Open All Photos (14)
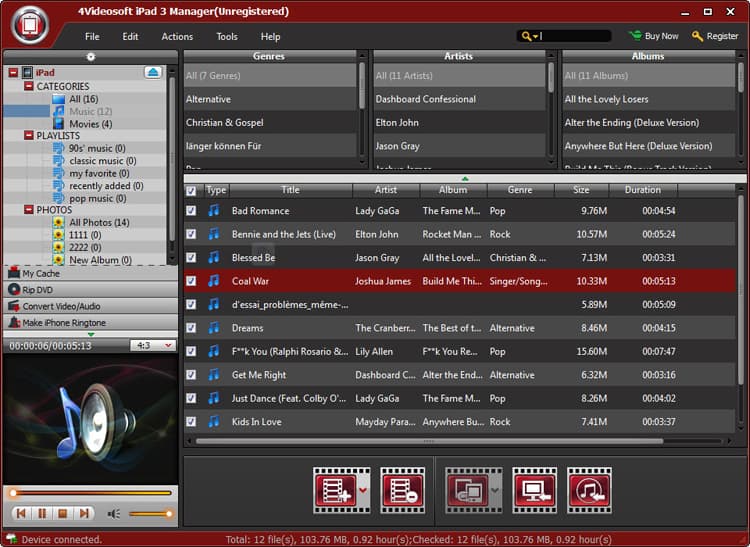 click(99, 222)
